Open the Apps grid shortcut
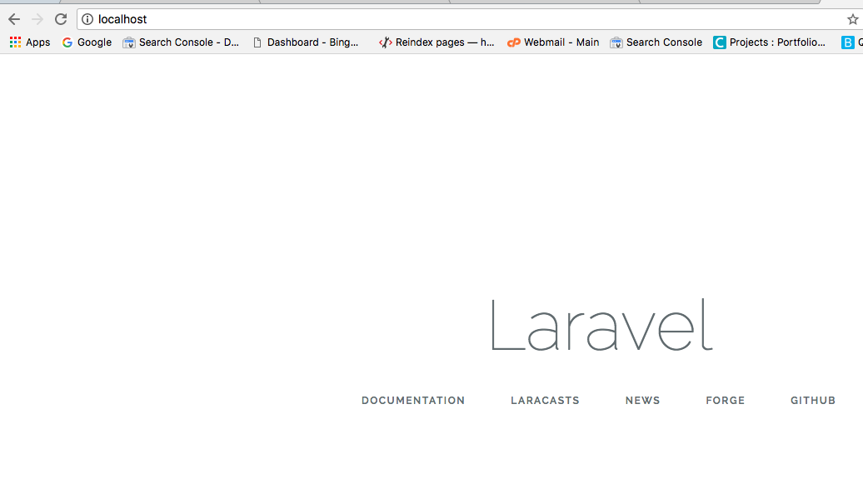Screen dimensions: 863x504 click(30, 42)
